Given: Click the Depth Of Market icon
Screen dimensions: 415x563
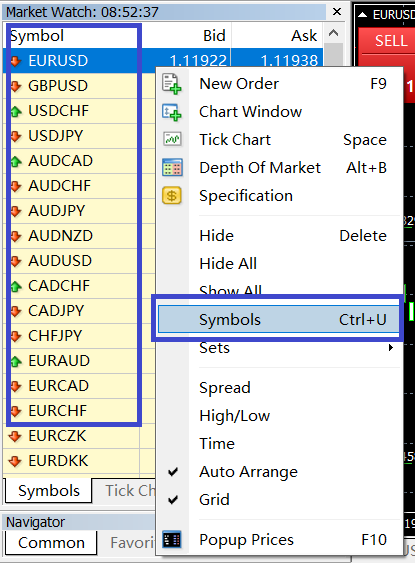Looking at the screenshot, I should coord(172,167).
